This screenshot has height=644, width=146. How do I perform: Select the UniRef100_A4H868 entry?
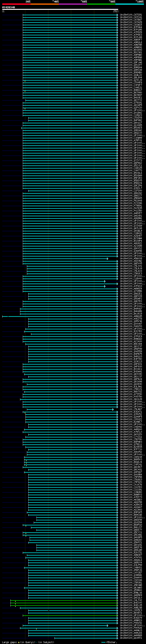(131, 636)
